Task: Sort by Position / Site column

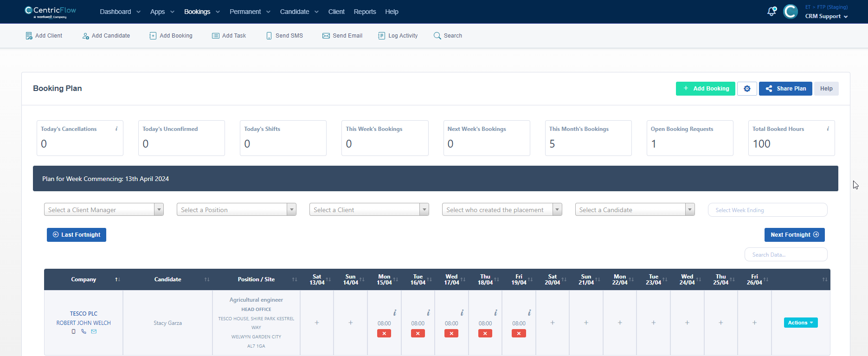Action: click(x=256, y=279)
